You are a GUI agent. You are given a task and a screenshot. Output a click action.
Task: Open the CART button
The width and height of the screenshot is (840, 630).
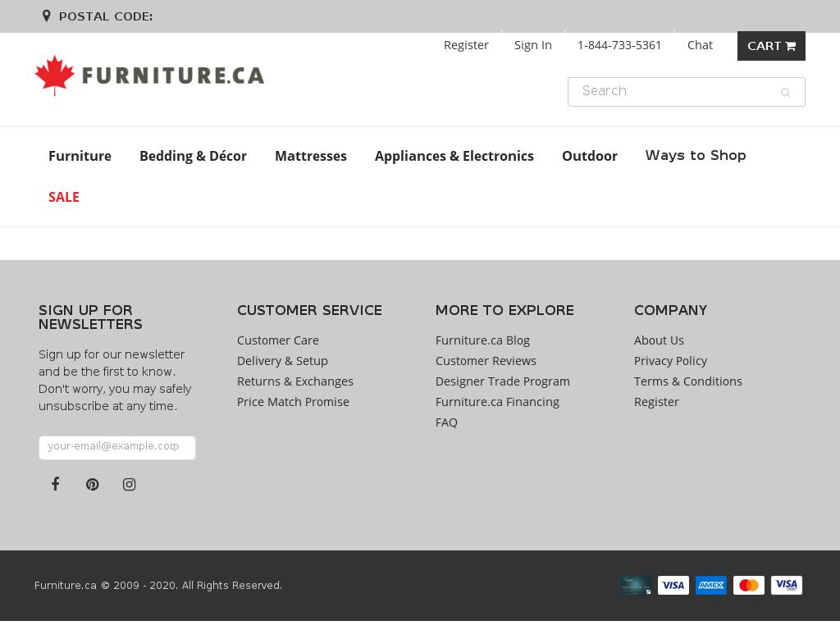[771, 46]
